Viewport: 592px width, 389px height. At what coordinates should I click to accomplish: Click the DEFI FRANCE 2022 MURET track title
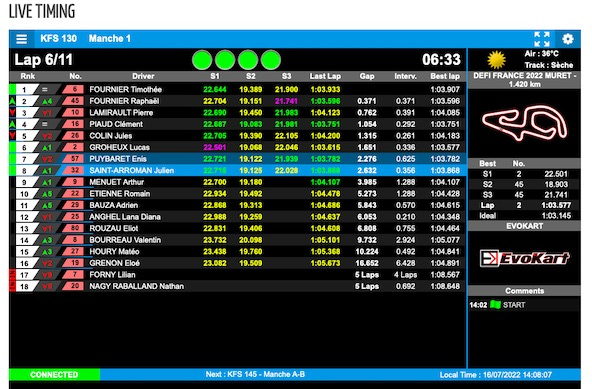[x=524, y=80]
